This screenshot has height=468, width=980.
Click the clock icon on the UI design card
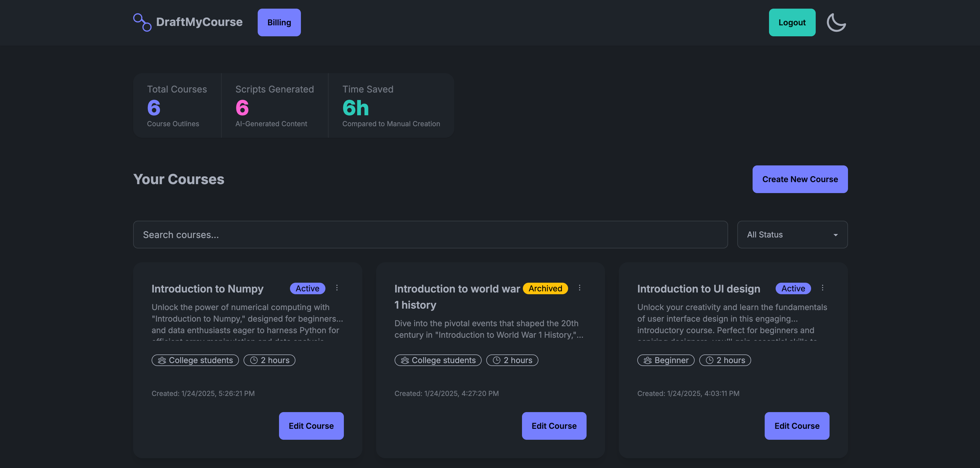(x=710, y=360)
